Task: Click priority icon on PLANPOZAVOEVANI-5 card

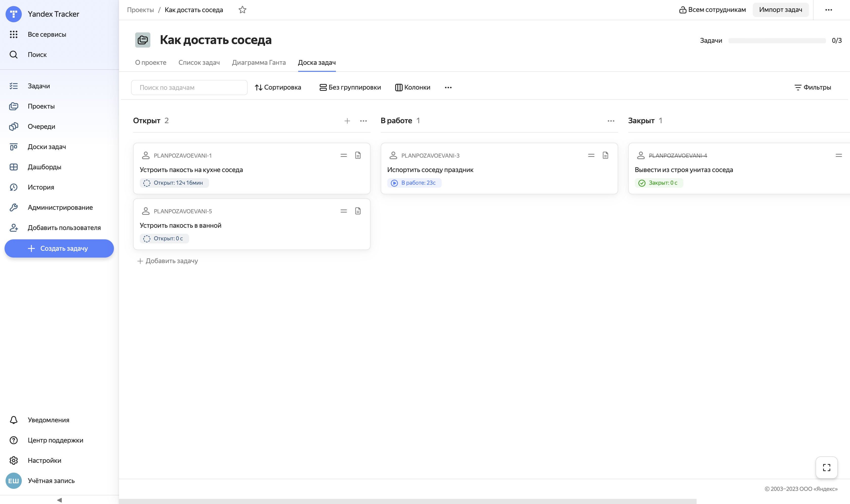Action: [x=343, y=211]
